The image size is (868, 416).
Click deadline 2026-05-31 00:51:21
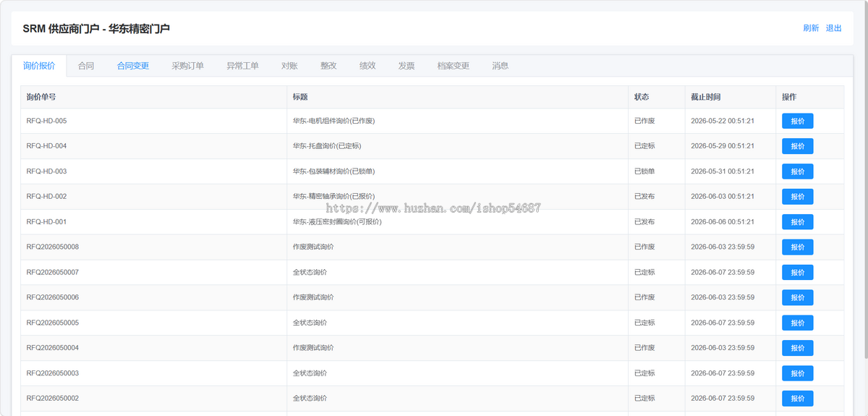pyautogui.click(x=723, y=171)
